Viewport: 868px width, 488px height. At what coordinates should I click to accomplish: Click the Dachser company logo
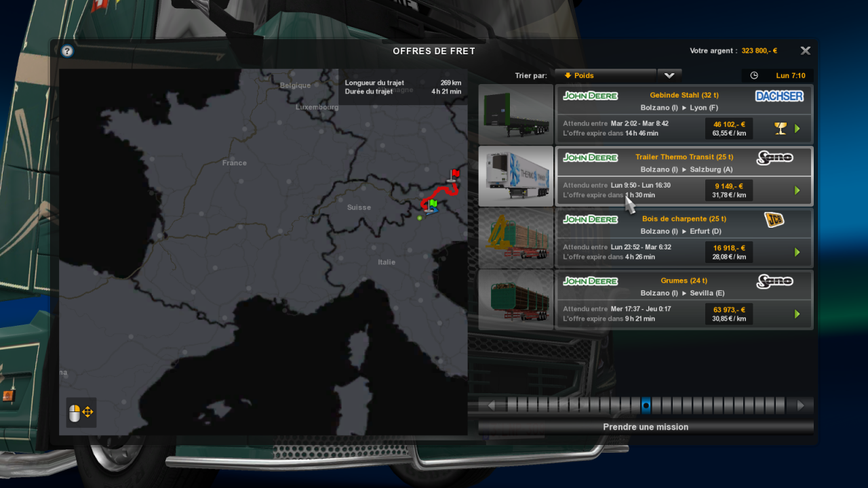tap(779, 96)
